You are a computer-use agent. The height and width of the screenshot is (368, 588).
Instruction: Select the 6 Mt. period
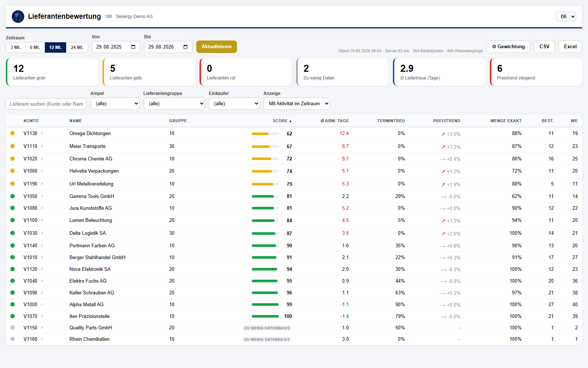pyautogui.click(x=35, y=47)
